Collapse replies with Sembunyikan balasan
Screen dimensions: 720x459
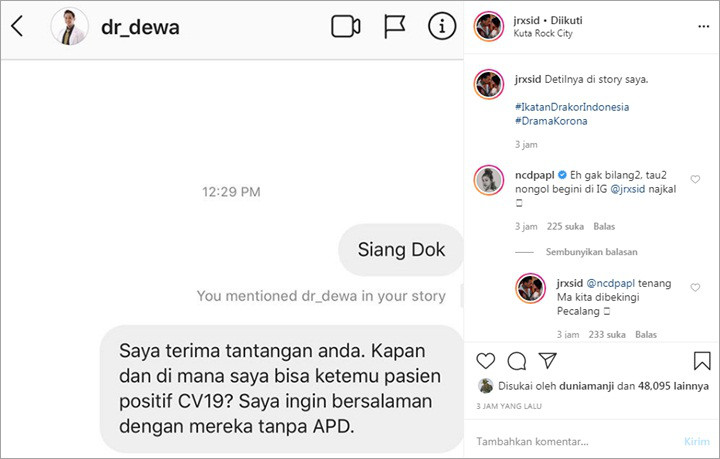pyautogui.click(x=591, y=252)
